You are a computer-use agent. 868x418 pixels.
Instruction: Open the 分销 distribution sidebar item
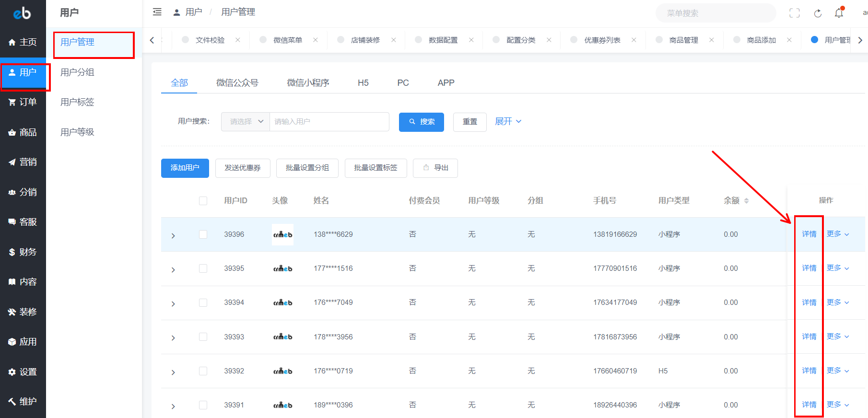pyautogui.click(x=23, y=192)
